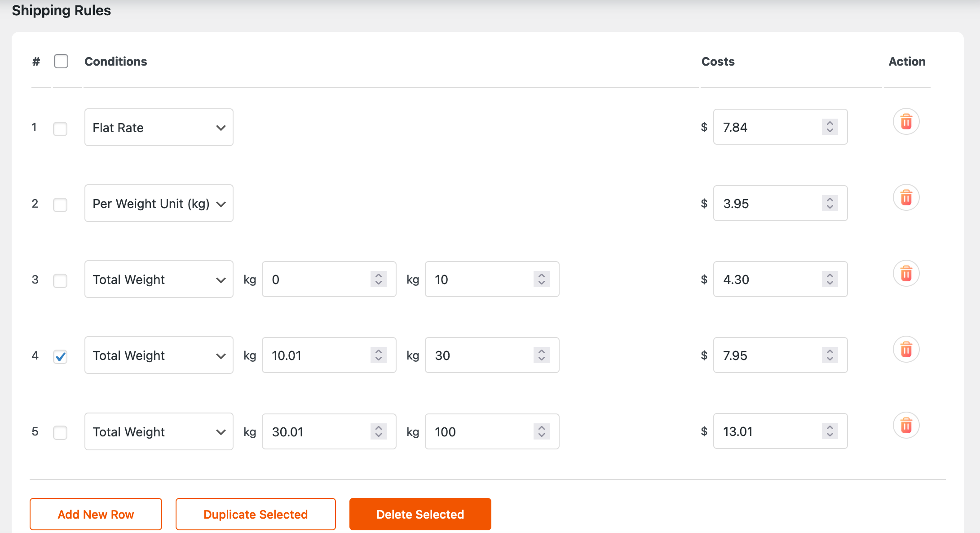
Task: Focus the 3.95 cost field
Action: (x=781, y=203)
